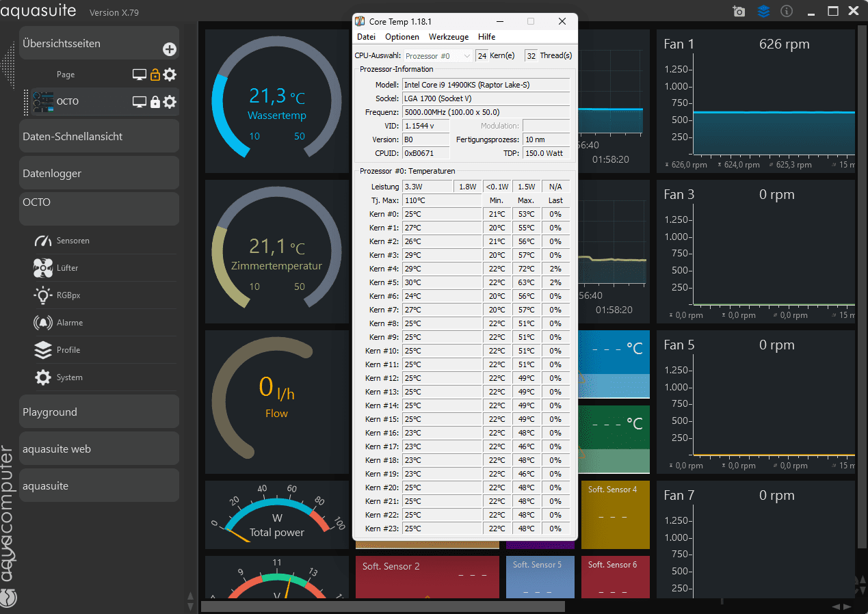Expand the aquasuite web section

[x=99, y=449]
